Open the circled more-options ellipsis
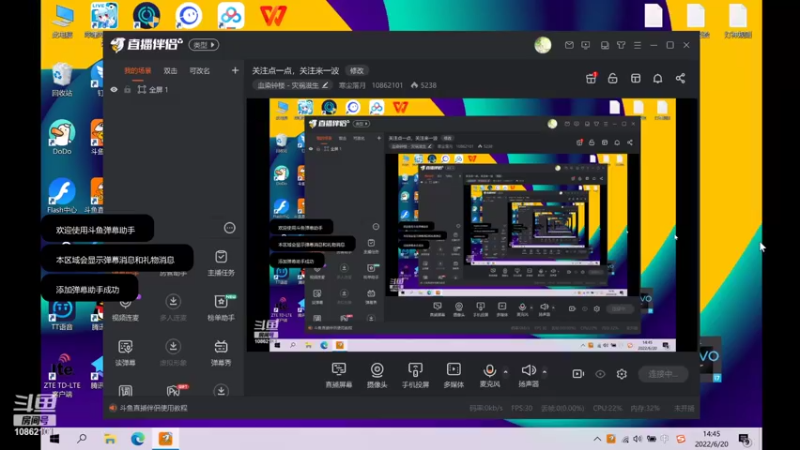The image size is (800, 450). tap(230, 228)
